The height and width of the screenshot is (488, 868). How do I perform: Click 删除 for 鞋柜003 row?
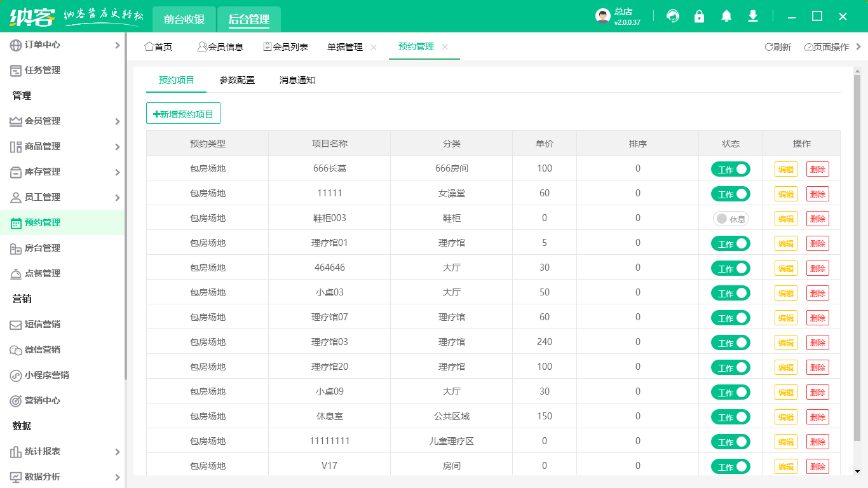pos(818,219)
